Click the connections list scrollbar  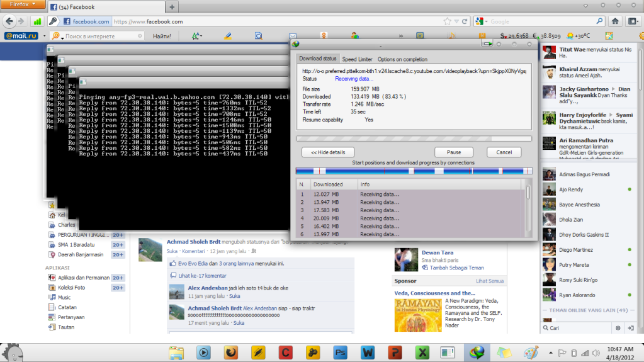point(528,209)
